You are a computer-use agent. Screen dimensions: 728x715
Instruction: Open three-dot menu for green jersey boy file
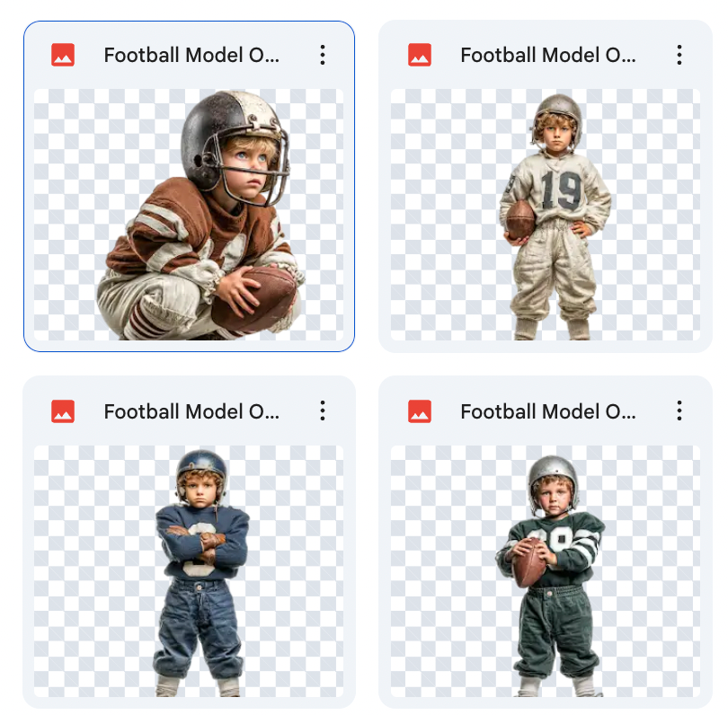(x=679, y=411)
